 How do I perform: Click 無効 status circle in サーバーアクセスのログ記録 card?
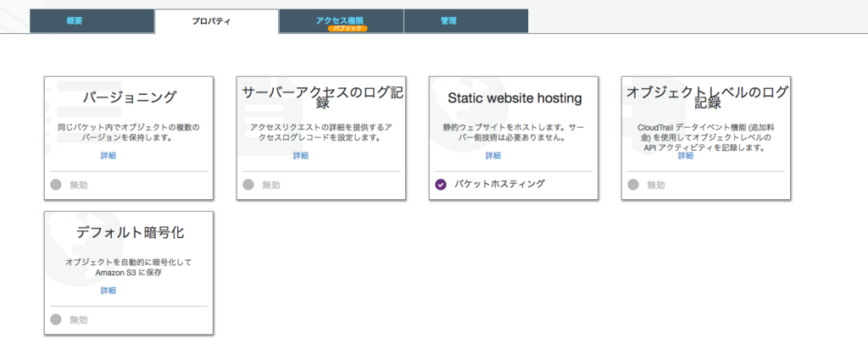(248, 185)
